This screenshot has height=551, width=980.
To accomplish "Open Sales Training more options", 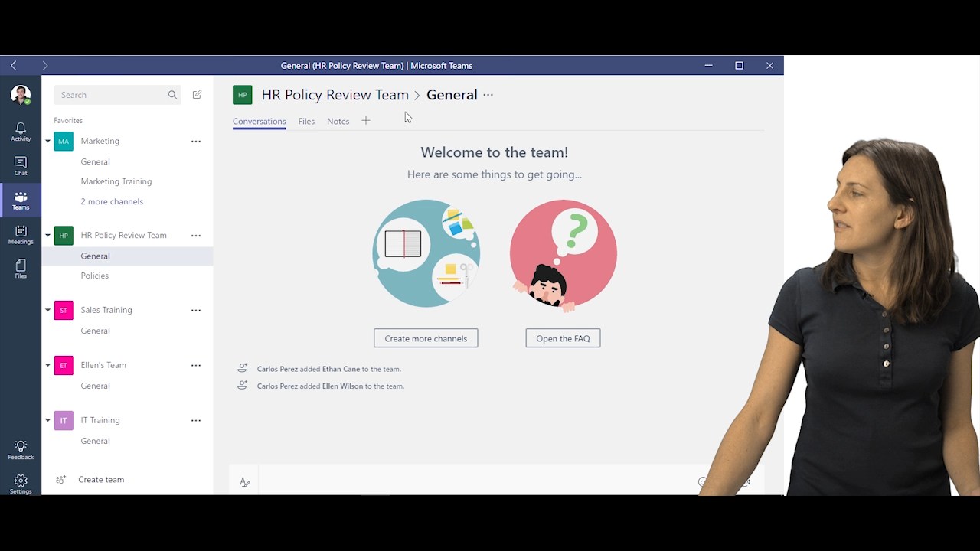I will [196, 311].
